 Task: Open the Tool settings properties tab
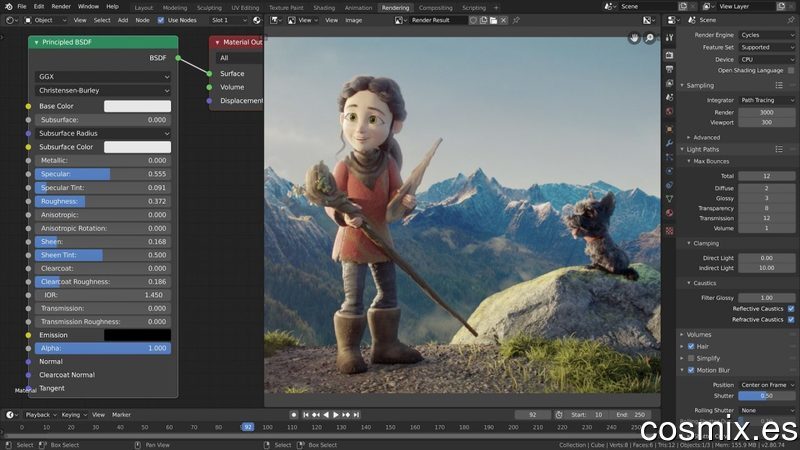tap(669, 37)
